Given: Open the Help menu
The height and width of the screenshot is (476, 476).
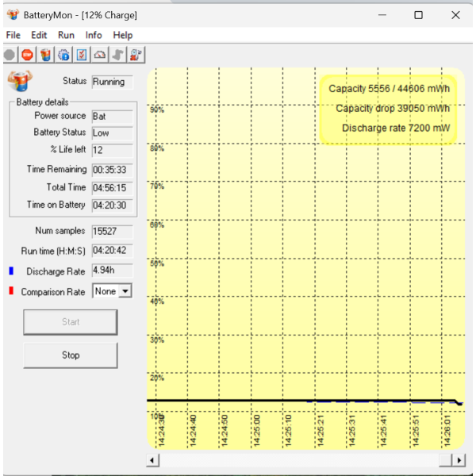Looking at the screenshot, I should [123, 35].
